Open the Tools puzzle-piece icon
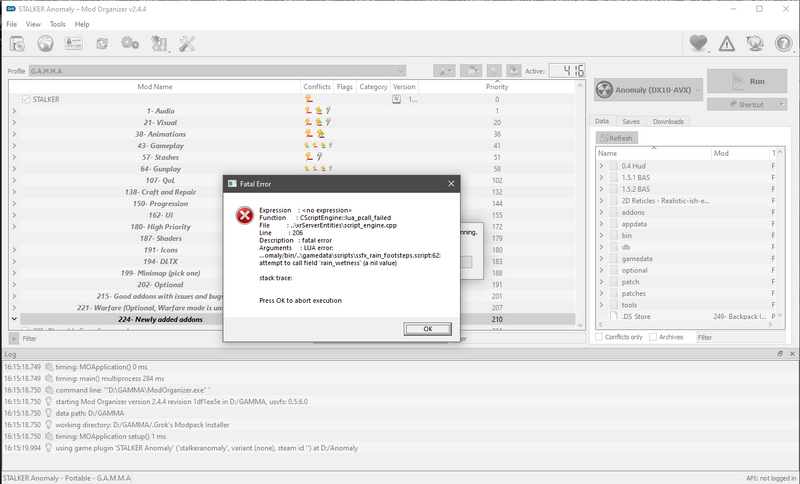The image size is (800, 484). [x=159, y=44]
